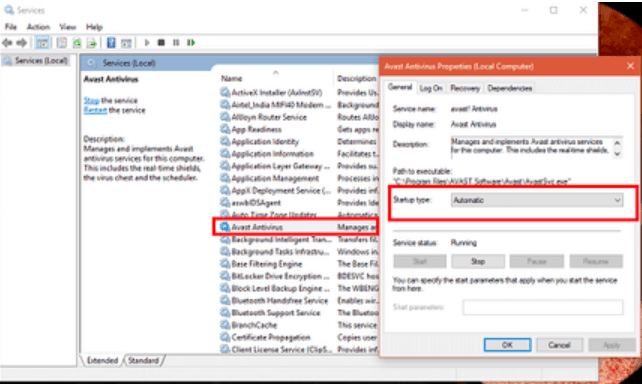
Task: Open the File menu
Action: 11,27
